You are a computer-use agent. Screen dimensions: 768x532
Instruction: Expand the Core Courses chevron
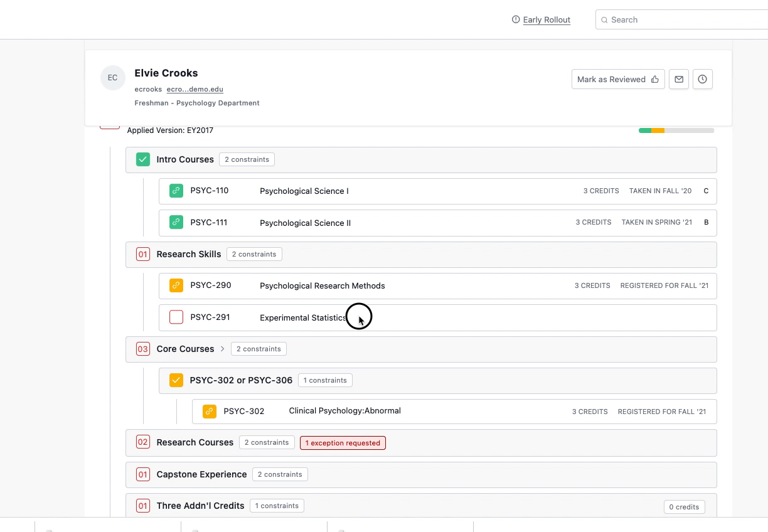coord(222,349)
